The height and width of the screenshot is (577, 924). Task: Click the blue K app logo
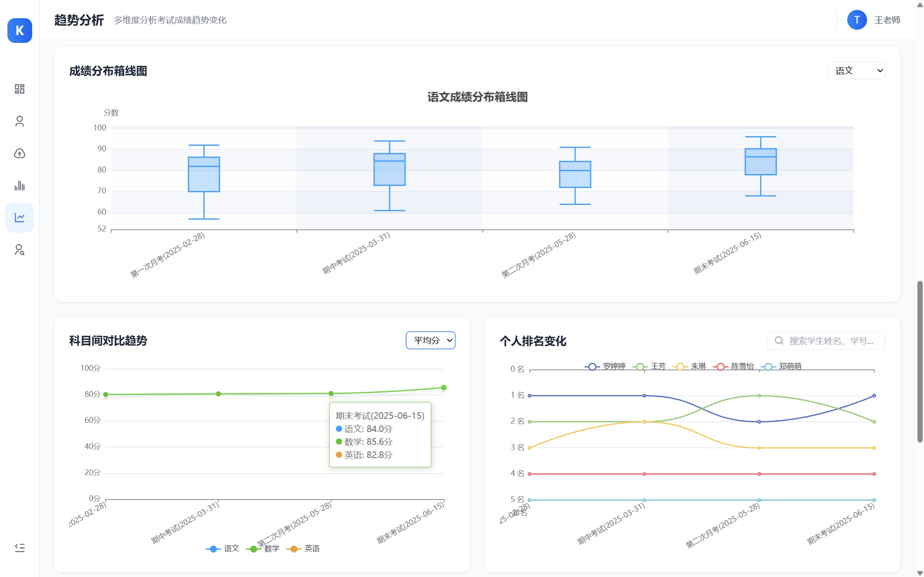coord(19,31)
